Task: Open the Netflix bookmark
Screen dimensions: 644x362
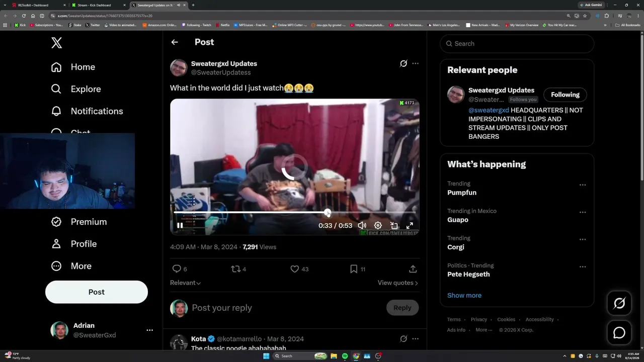Action: [x=222, y=25]
